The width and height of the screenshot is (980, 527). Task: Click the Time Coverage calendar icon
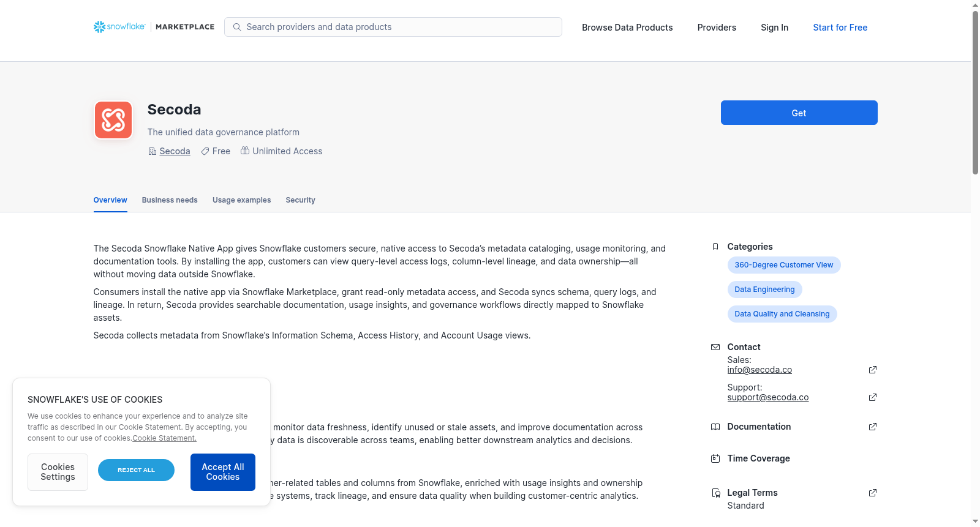(715, 458)
